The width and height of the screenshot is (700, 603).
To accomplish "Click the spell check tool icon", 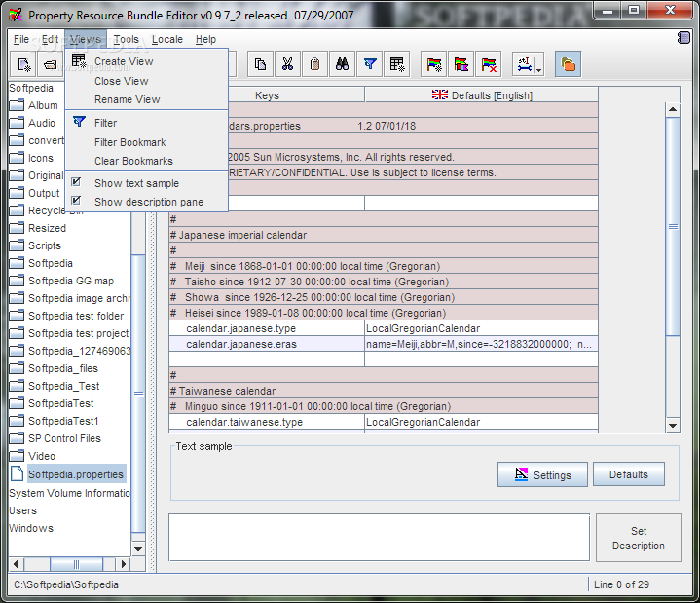I will coord(525,64).
